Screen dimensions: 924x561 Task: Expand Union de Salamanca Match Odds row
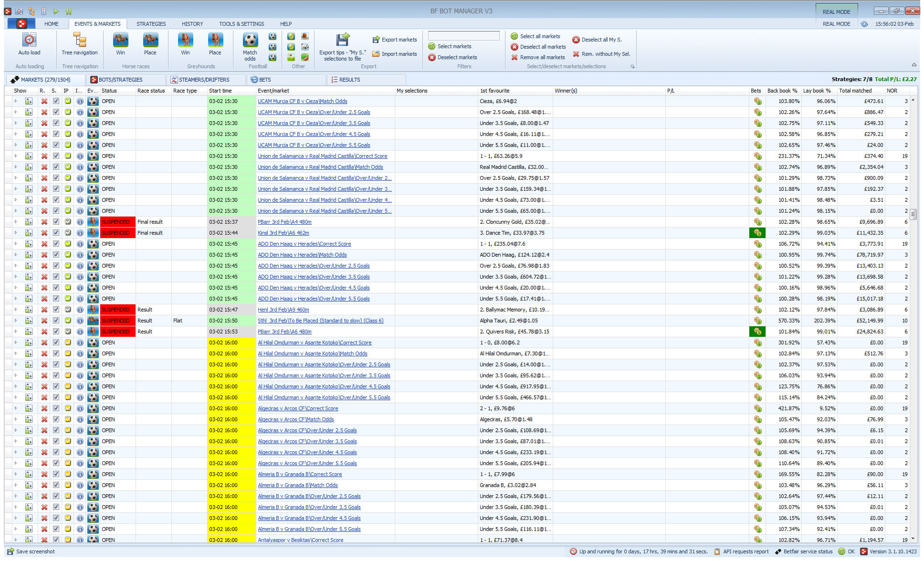15,167
